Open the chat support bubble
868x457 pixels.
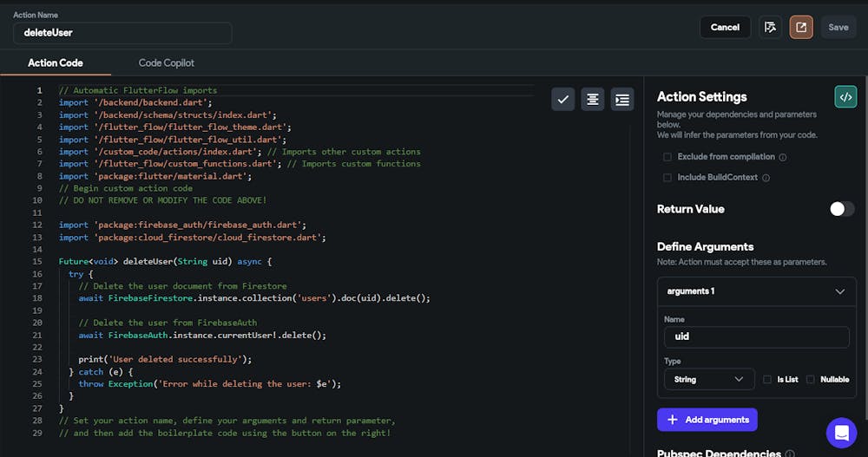click(841, 432)
